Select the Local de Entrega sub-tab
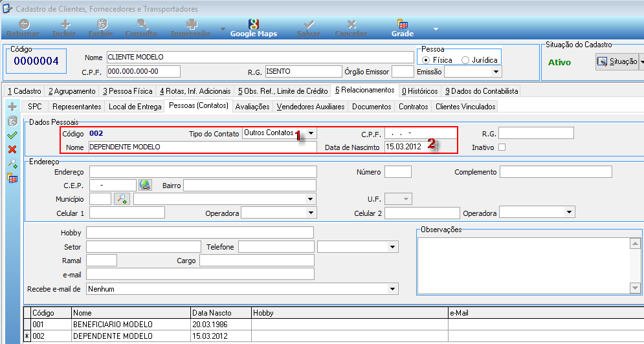644x344 pixels. coord(135,106)
